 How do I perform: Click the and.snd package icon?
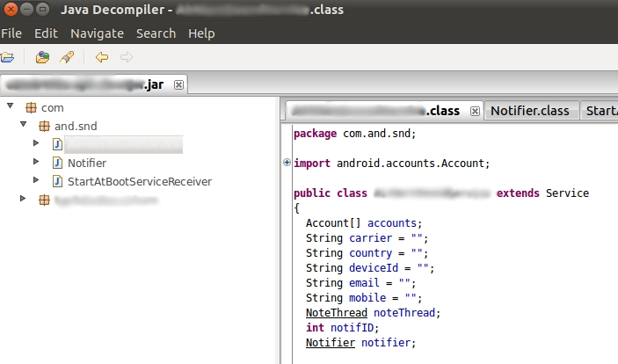click(44, 126)
